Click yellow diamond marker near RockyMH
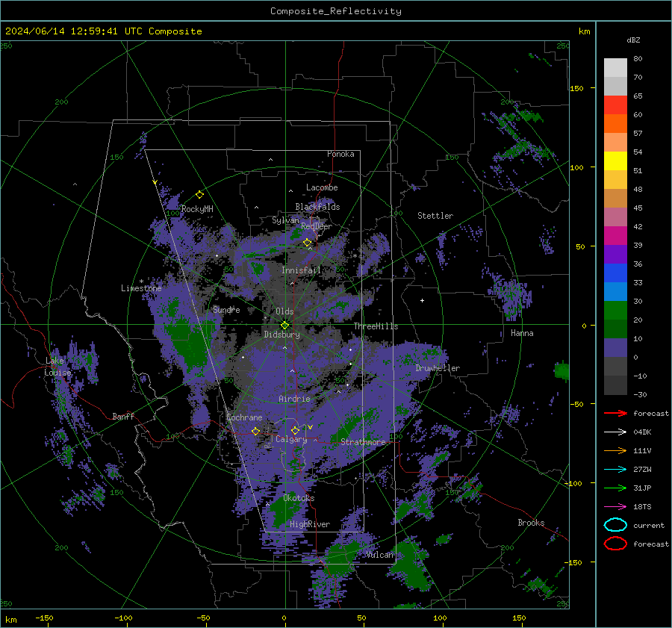 click(199, 195)
